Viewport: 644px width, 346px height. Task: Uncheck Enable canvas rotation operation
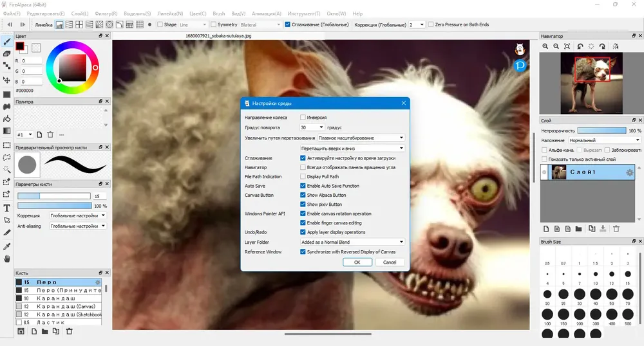(x=303, y=214)
